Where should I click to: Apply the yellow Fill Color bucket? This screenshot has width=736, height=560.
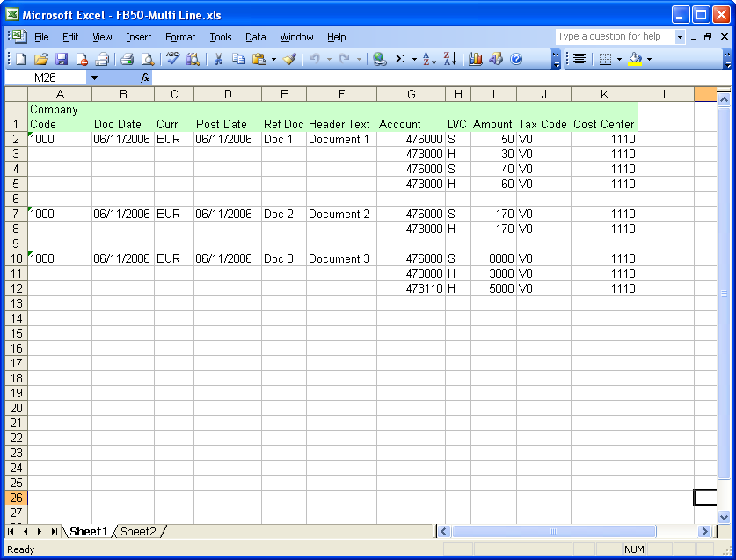click(x=635, y=59)
